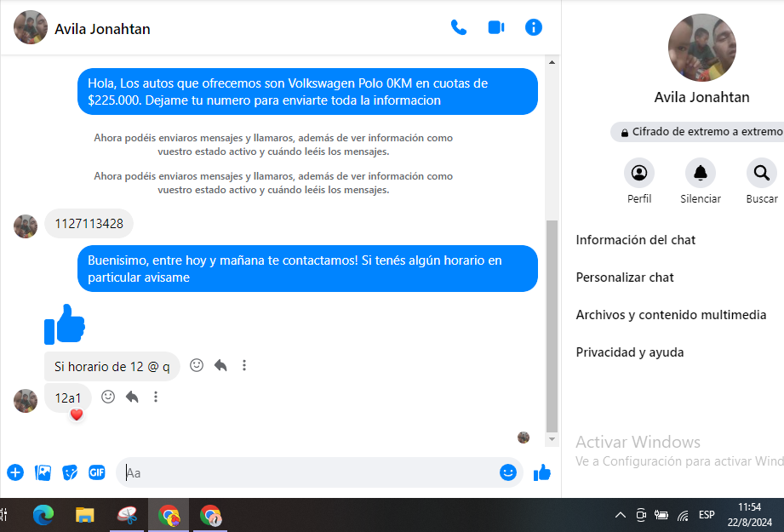Switch to the second Chrome taskbar window
The height and width of the screenshot is (532, 784).
[x=210, y=515]
